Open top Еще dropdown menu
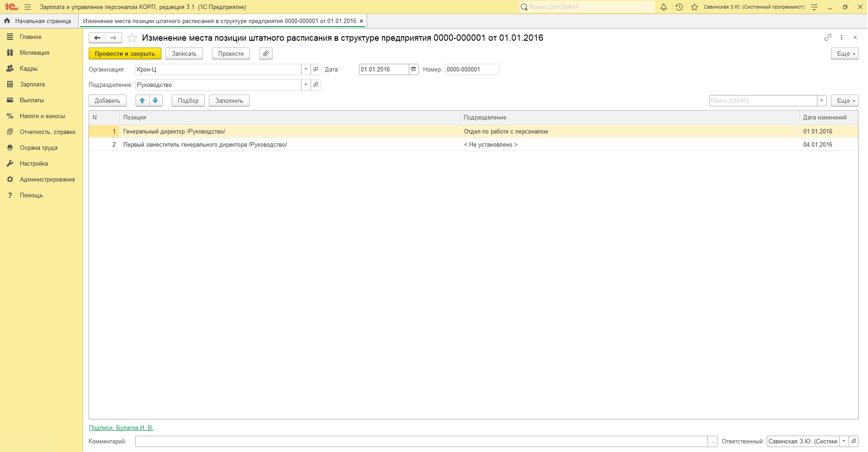This screenshot has height=452, width=868. (x=844, y=53)
